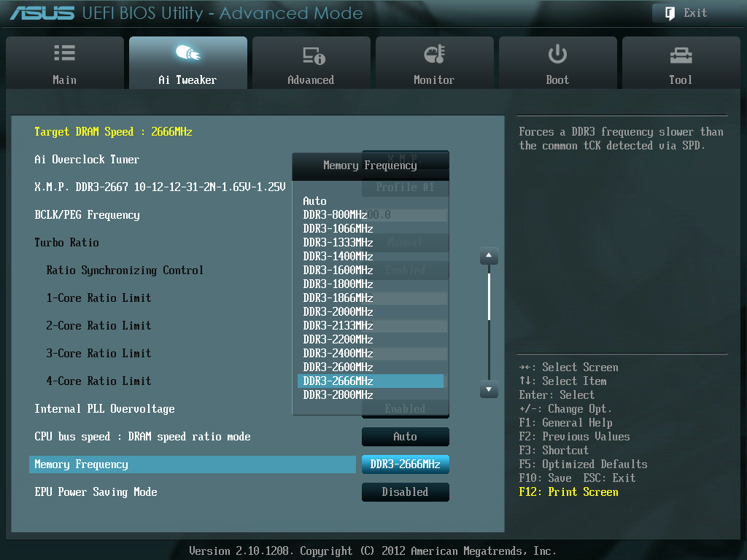
Task: Select the 4-Core Ratio Limit row
Action: 98,381
